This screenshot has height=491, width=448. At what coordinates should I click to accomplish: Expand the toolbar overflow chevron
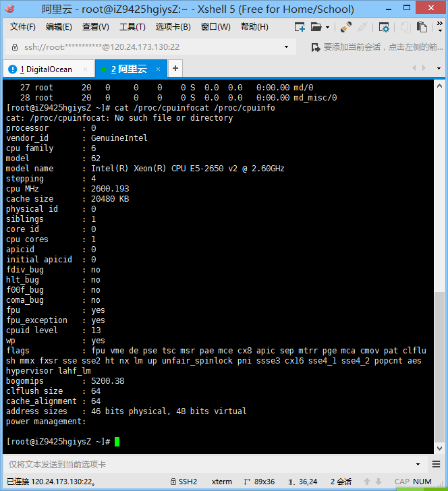pos(440,24)
